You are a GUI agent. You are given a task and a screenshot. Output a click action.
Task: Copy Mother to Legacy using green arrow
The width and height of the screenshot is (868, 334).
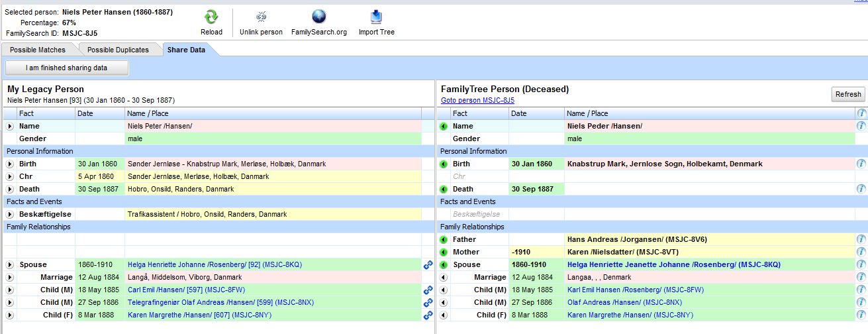coord(444,252)
